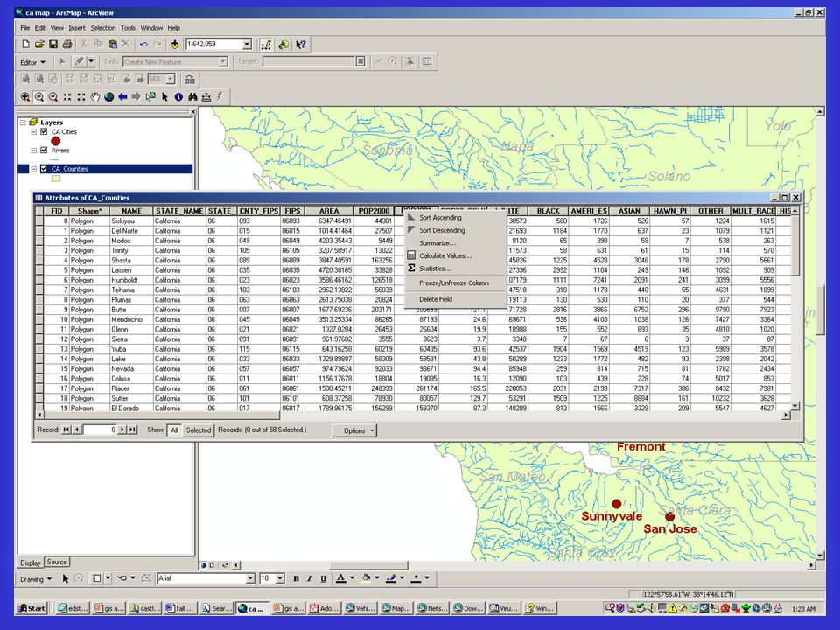Toggle Bold text formatting
The image size is (840, 630).
[x=297, y=578]
